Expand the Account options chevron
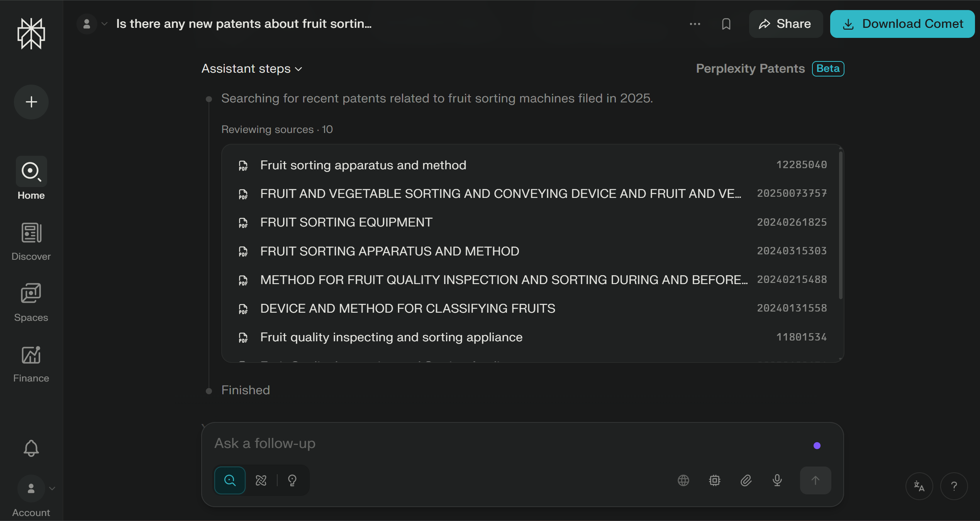Screen dimensions: 980x521 pos(53,488)
